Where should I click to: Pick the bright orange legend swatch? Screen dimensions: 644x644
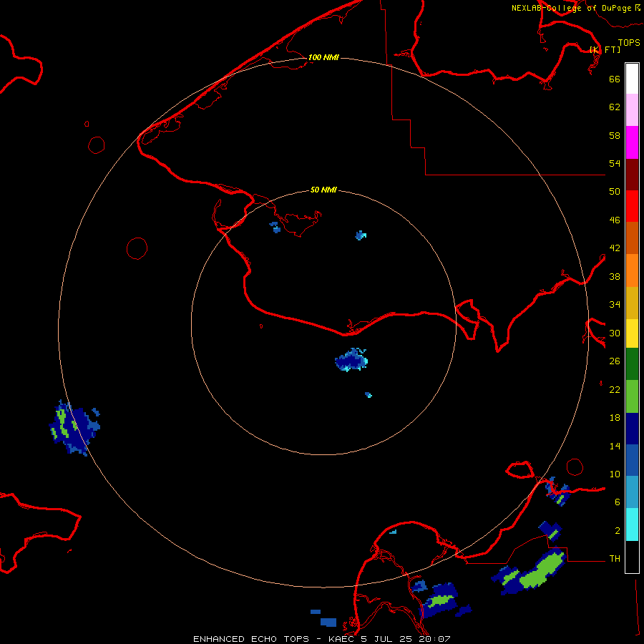pos(632,270)
